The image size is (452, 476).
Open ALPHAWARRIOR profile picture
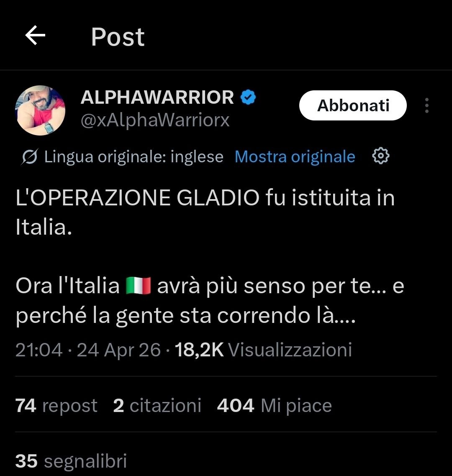coord(40,110)
